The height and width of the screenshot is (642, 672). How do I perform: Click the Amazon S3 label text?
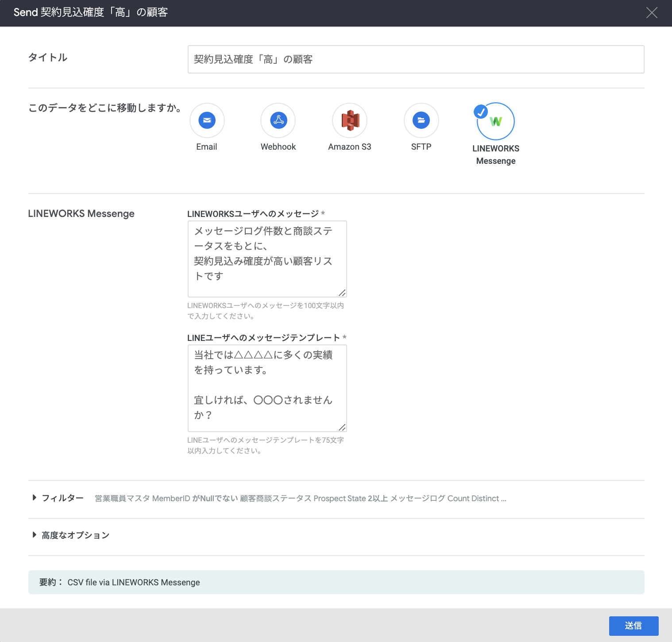coord(350,147)
